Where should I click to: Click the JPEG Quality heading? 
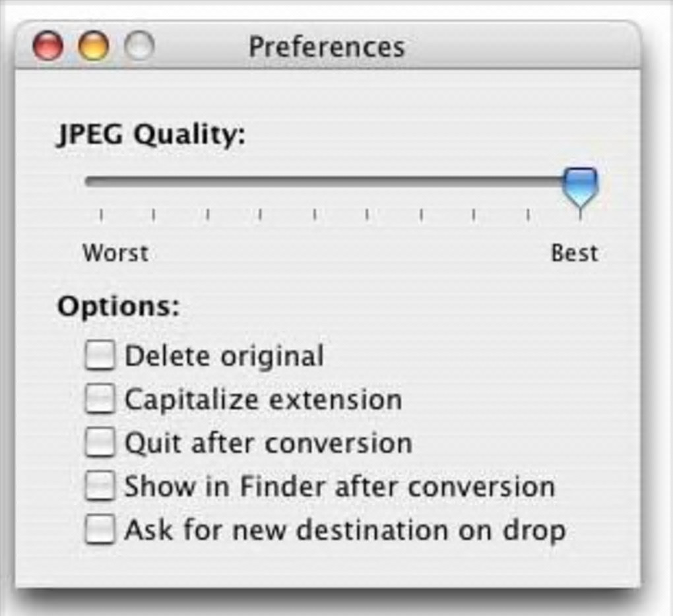click(x=152, y=136)
